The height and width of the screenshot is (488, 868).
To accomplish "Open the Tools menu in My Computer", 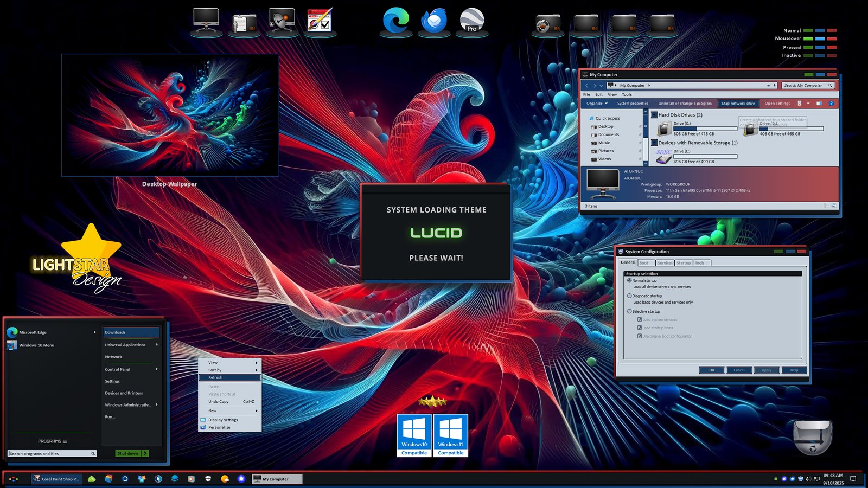I will tap(627, 94).
